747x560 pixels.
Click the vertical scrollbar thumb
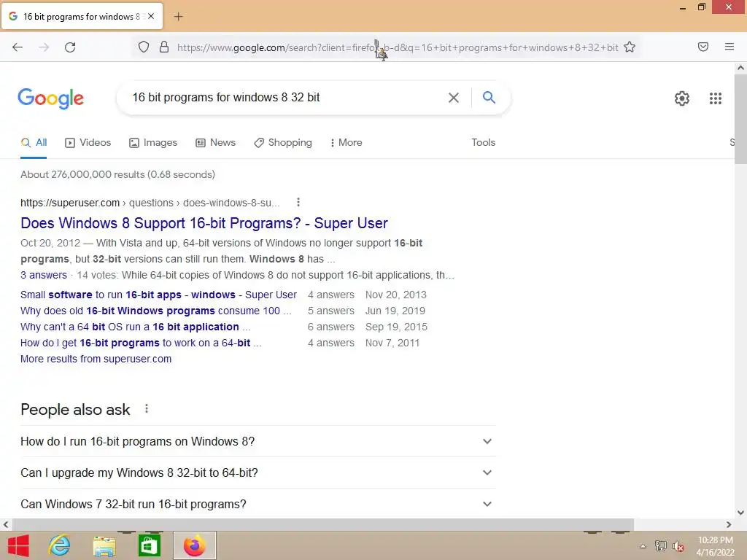click(740, 119)
